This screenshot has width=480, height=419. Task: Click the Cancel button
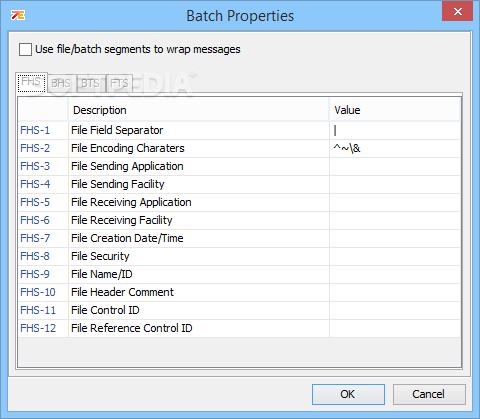429,394
